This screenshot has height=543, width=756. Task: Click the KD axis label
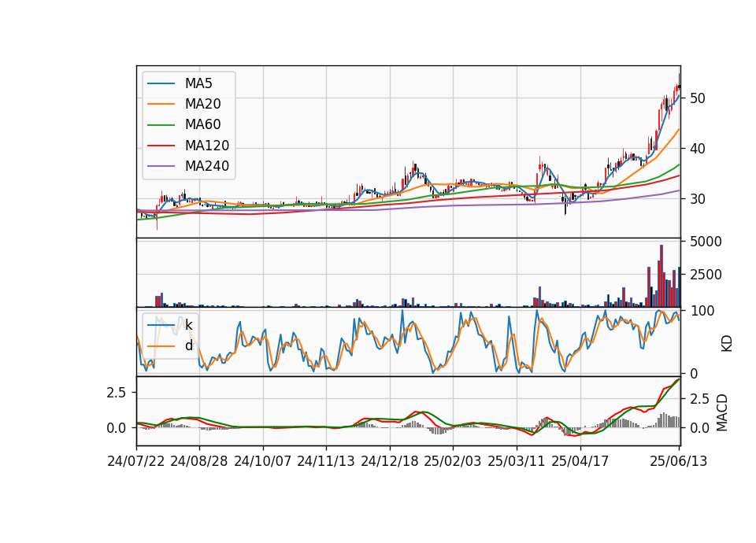tap(727, 344)
